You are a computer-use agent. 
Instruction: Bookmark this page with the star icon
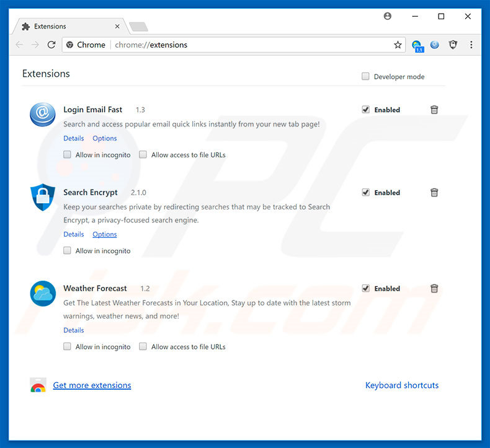(398, 45)
